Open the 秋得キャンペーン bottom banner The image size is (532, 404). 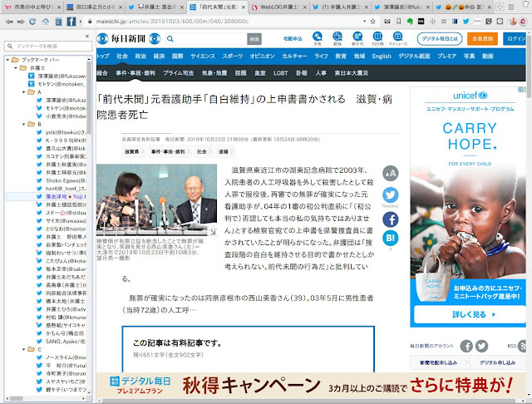click(x=311, y=386)
